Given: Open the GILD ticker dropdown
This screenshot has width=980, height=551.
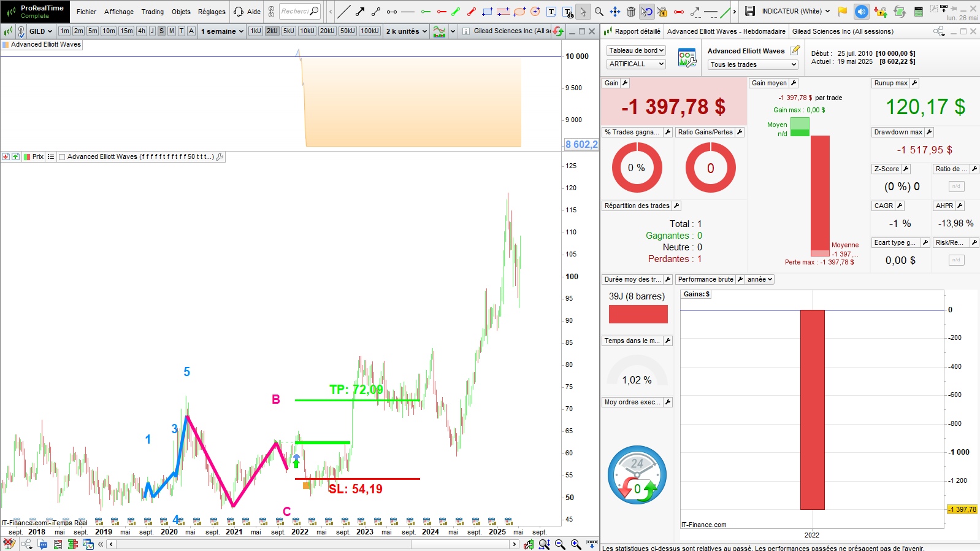Looking at the screenshot, I should (x=40, y=31).
